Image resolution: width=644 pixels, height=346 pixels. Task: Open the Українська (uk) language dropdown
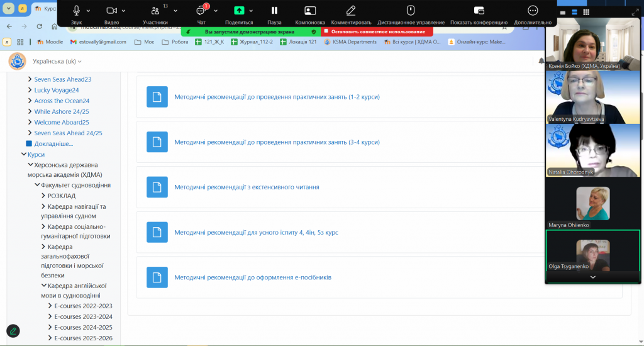click(x=57, y=61)
